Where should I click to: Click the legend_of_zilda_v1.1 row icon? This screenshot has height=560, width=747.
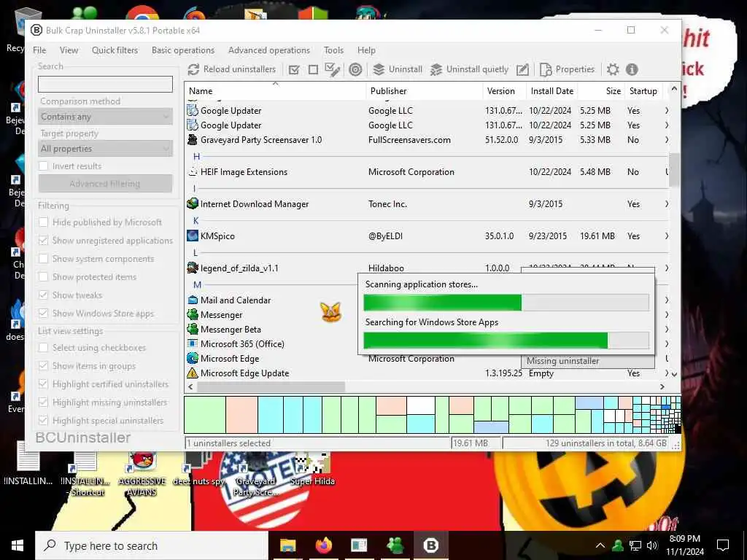pyautogui.click(x=193, y=268)
